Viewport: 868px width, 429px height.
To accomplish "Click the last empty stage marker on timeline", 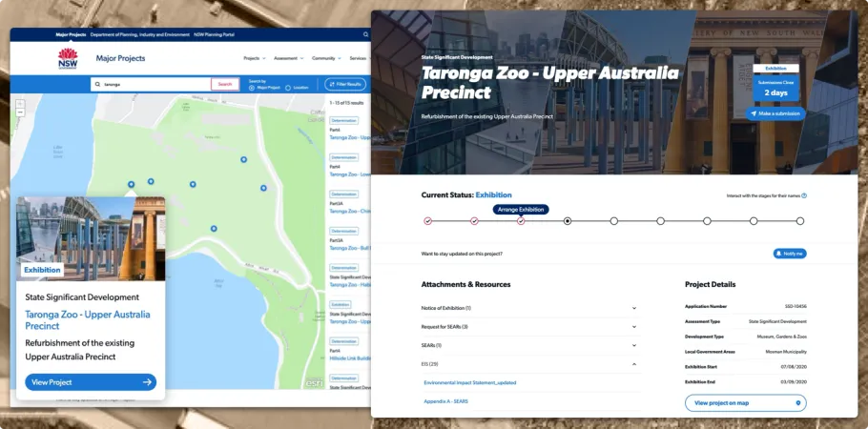I will [x=800, y=221].
